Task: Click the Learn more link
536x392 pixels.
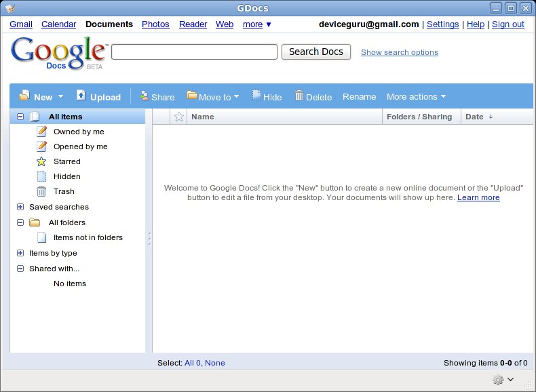Action: click(478, 197)
